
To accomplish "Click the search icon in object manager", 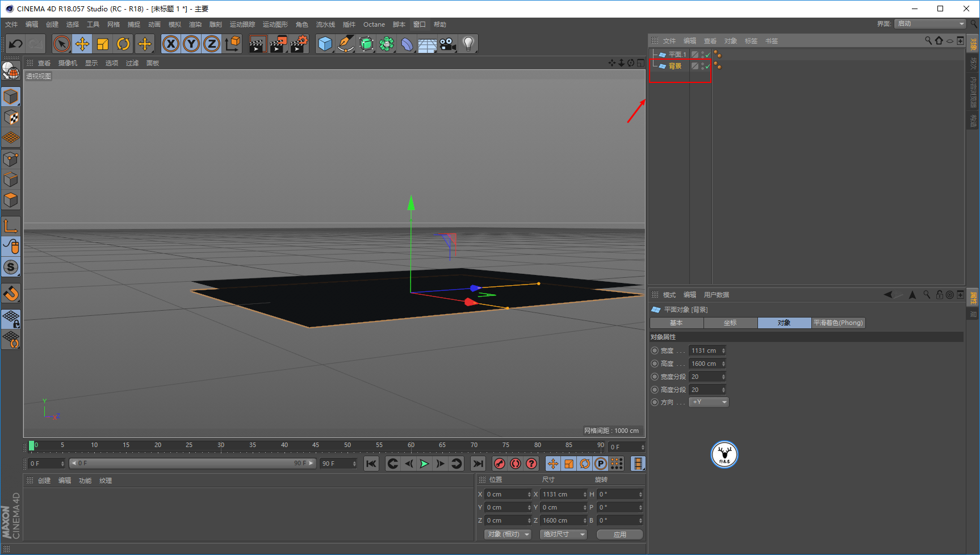I will coord(928,40).
